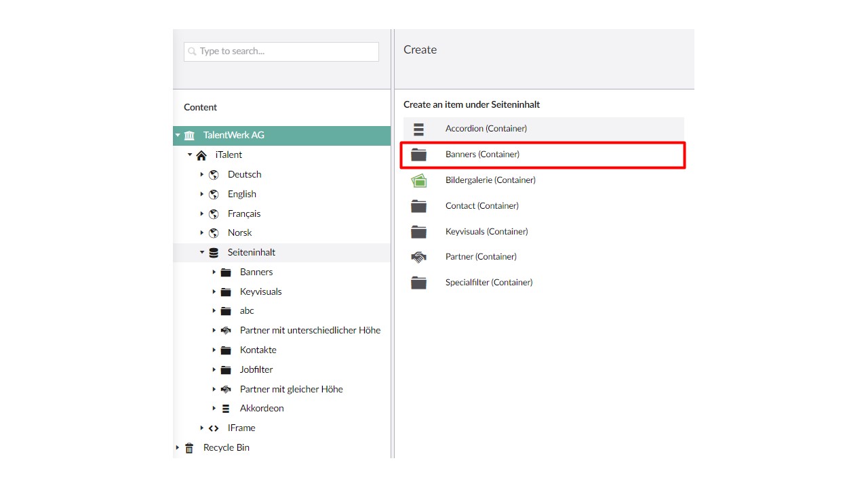Expand the Kontakte node arrow

214,350
